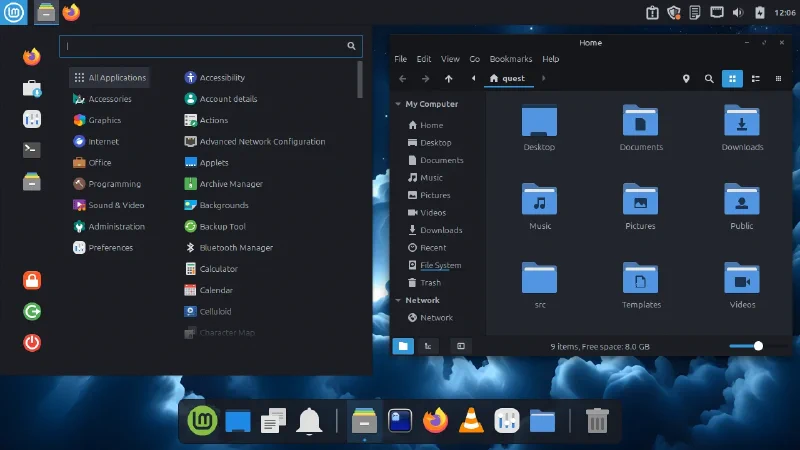The width and height of the screenshot is (800, 450).
Task: Go back in the Home file manager
Action: 403,79
